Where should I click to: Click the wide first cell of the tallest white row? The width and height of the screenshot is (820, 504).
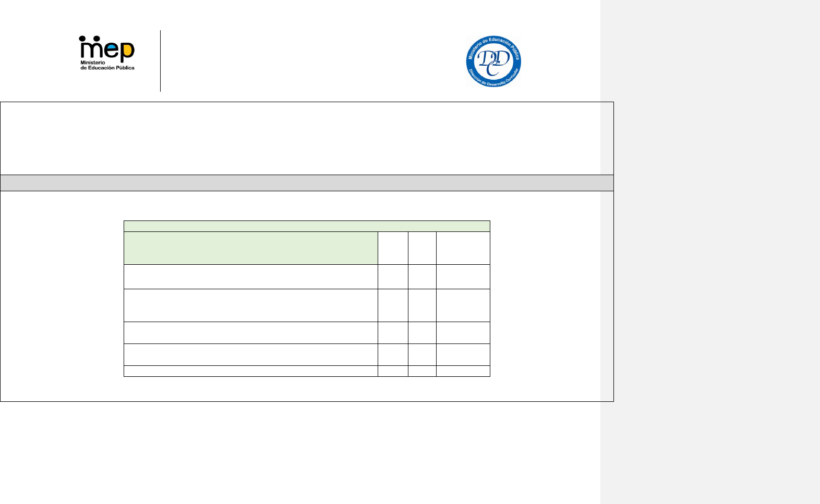pos(250,305)
